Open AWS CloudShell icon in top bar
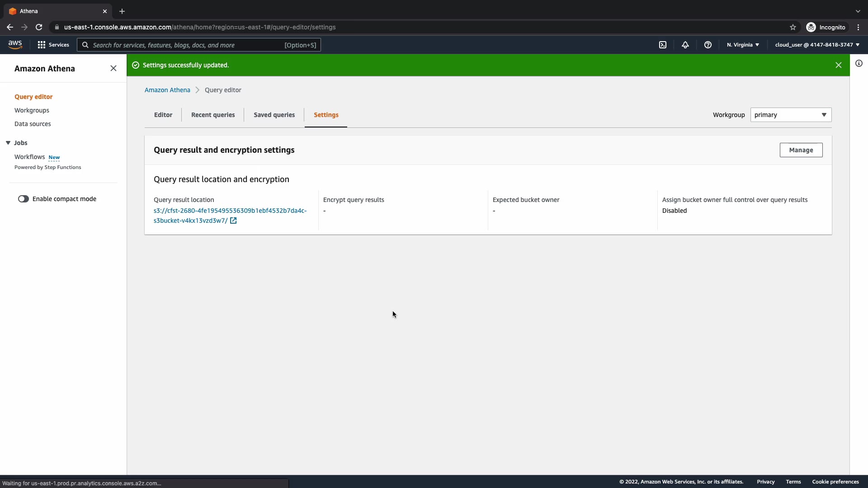Image resolution: width=868 pixels, height=488 pixels. (663, 45)
